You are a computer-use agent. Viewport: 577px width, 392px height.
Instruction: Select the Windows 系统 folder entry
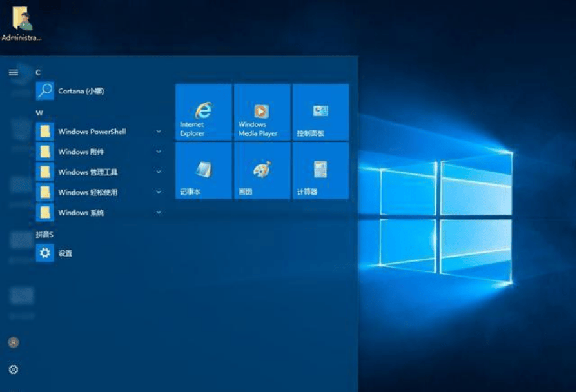pos(81,213)
